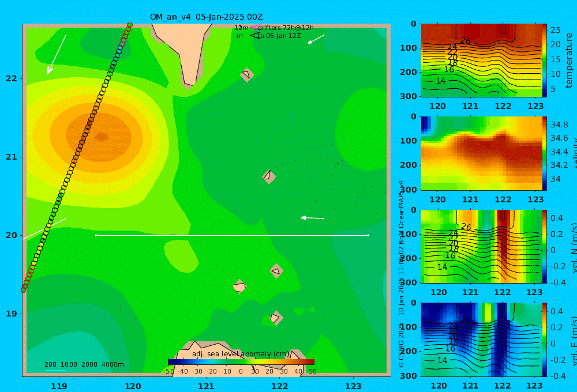
Task: Click longitude label 123 under the main map
Action: 353,386
